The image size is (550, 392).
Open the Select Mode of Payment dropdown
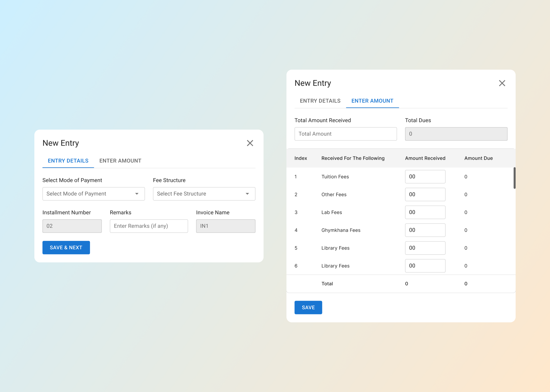(94, 194)
